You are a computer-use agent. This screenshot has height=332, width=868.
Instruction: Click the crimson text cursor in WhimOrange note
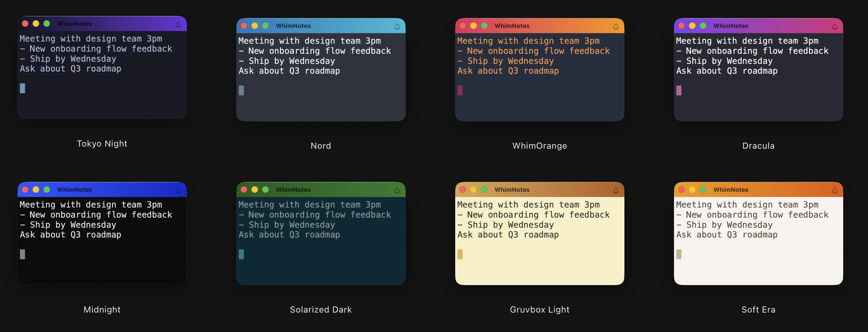(x=460, y=90)
